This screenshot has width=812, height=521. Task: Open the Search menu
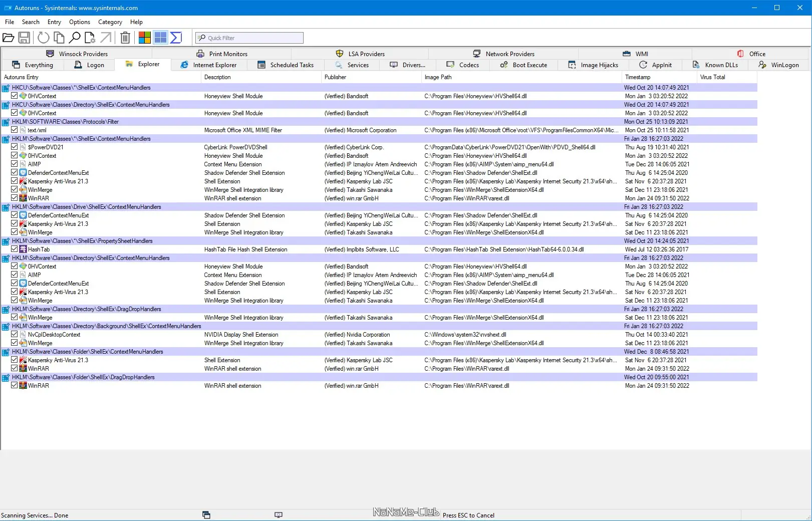31,22
